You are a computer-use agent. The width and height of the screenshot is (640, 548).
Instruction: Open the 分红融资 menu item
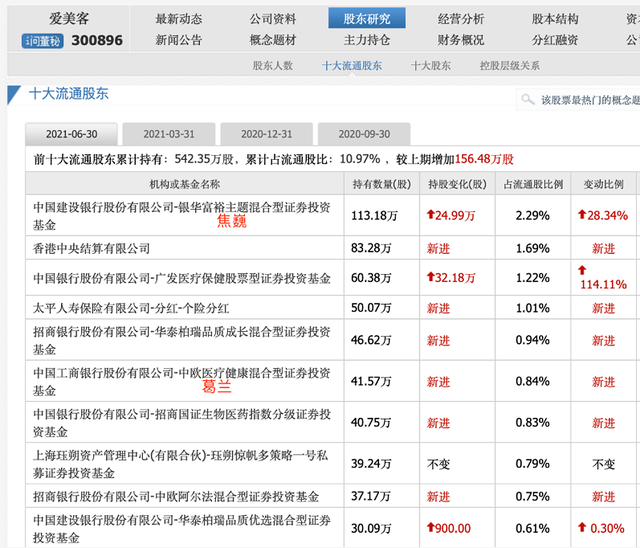(555, 40)
